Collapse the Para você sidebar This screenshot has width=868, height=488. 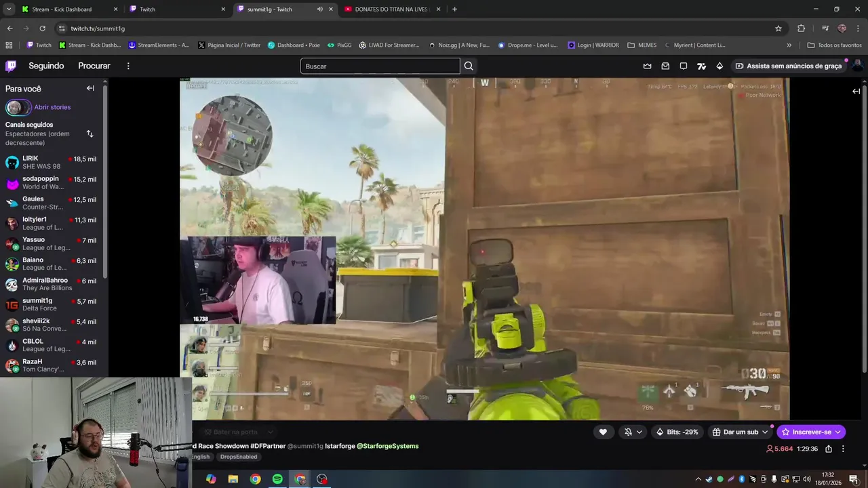click(90, 88)
